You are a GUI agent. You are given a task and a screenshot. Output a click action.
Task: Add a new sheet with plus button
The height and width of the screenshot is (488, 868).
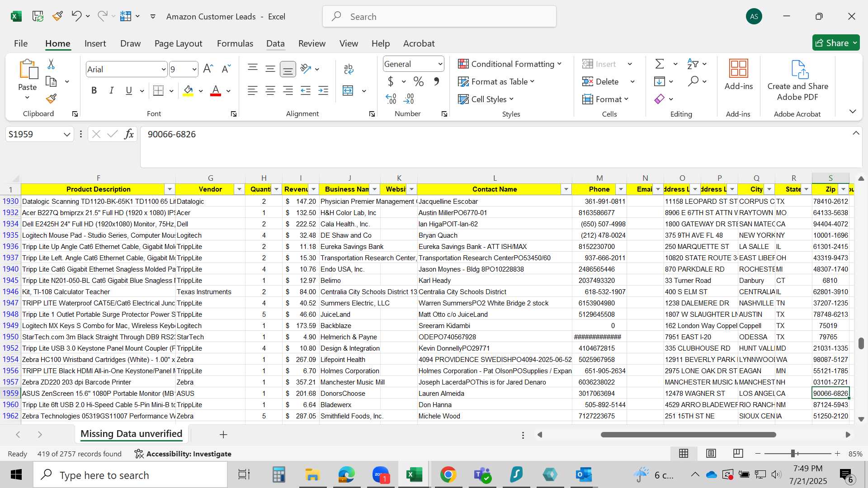click(223, 435)
